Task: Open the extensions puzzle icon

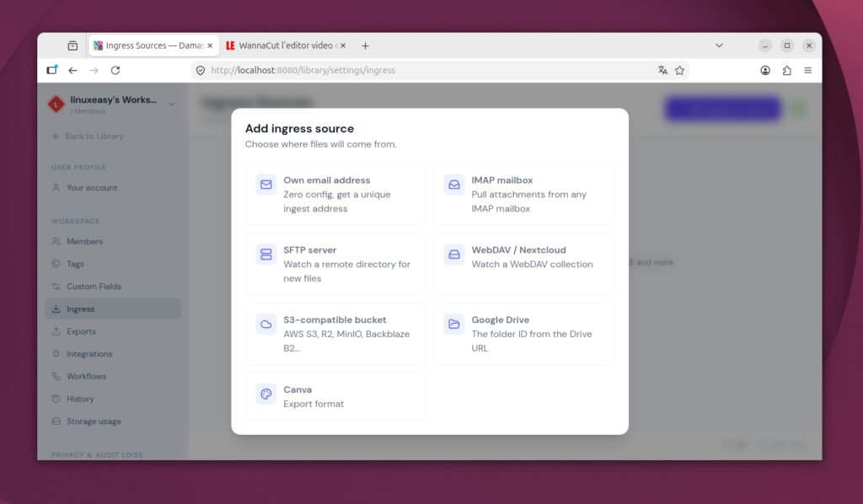Action: tap(786, 71)
